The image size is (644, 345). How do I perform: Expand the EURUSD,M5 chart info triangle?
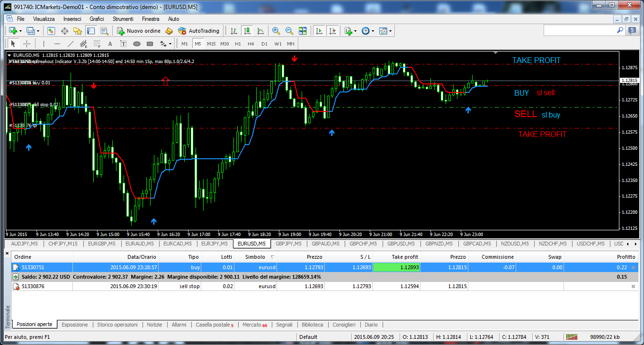pyautogui.click(x=9, y=55)
